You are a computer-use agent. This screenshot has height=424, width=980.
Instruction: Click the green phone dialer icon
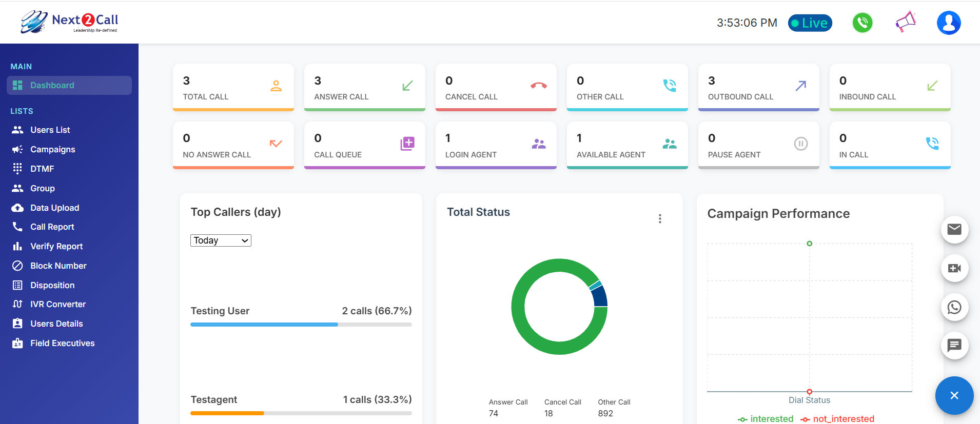[x=862, y=23]
